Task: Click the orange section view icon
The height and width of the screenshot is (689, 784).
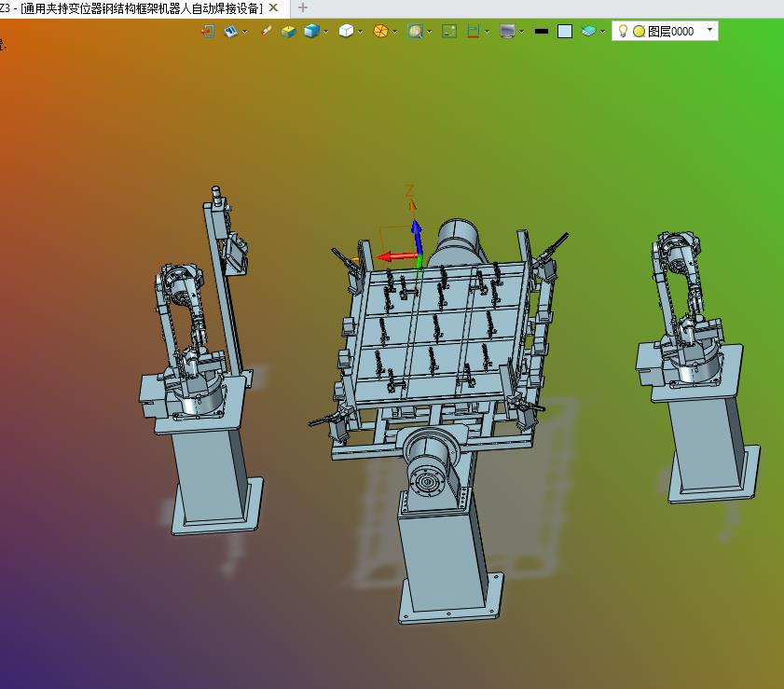Action: (380, 31)
